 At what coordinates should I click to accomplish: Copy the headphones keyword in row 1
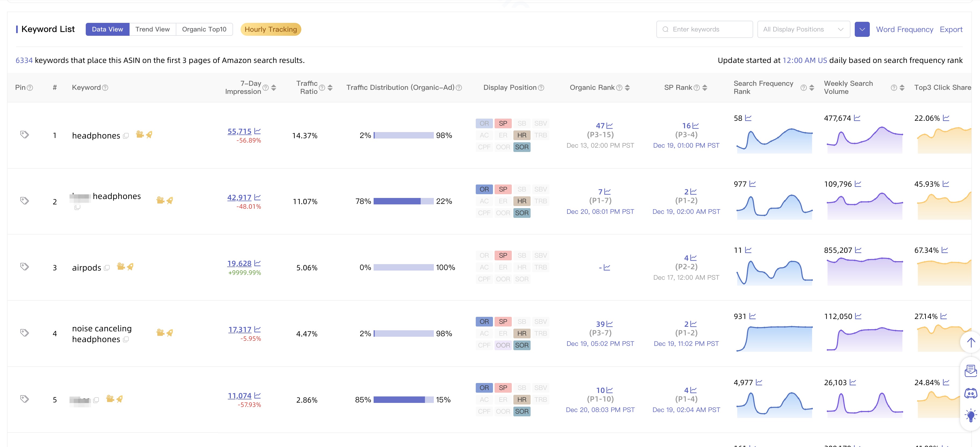click(126, 136)
